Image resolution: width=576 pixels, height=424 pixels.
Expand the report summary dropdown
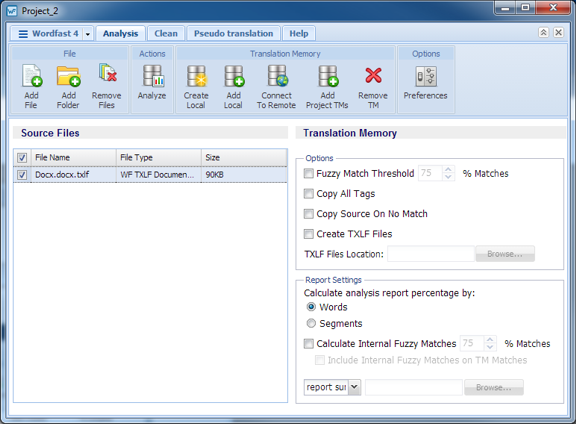[354, 387]
